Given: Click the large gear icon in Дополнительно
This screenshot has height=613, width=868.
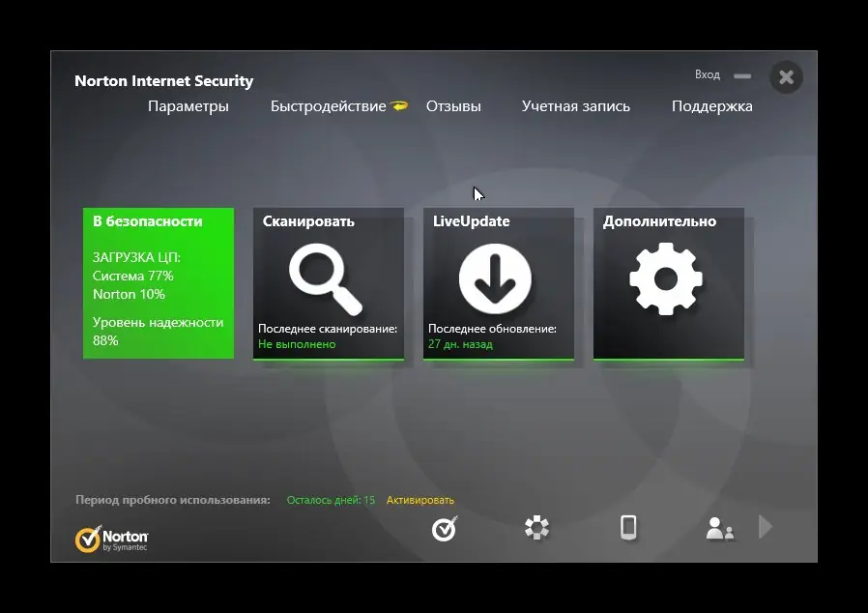Looking at the screenshot, I should tap(666, 279).
